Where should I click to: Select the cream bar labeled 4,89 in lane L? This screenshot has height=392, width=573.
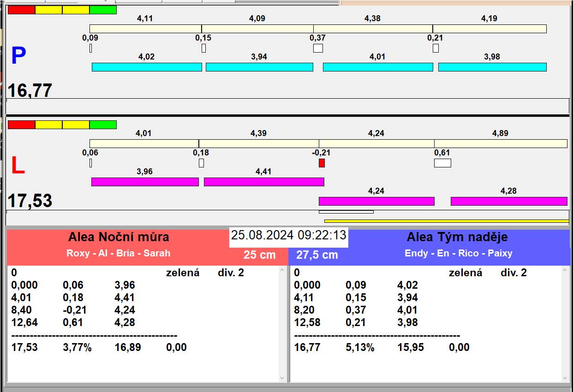pyautogui.click(x=501, y=143)
